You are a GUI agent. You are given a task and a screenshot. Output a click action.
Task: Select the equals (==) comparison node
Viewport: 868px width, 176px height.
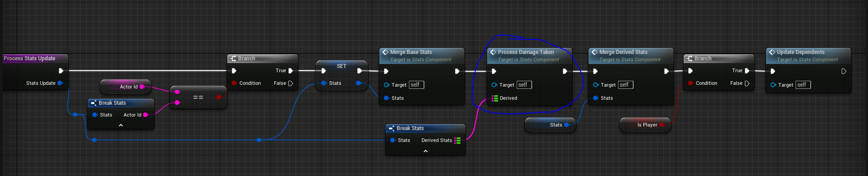click(198, 97)
